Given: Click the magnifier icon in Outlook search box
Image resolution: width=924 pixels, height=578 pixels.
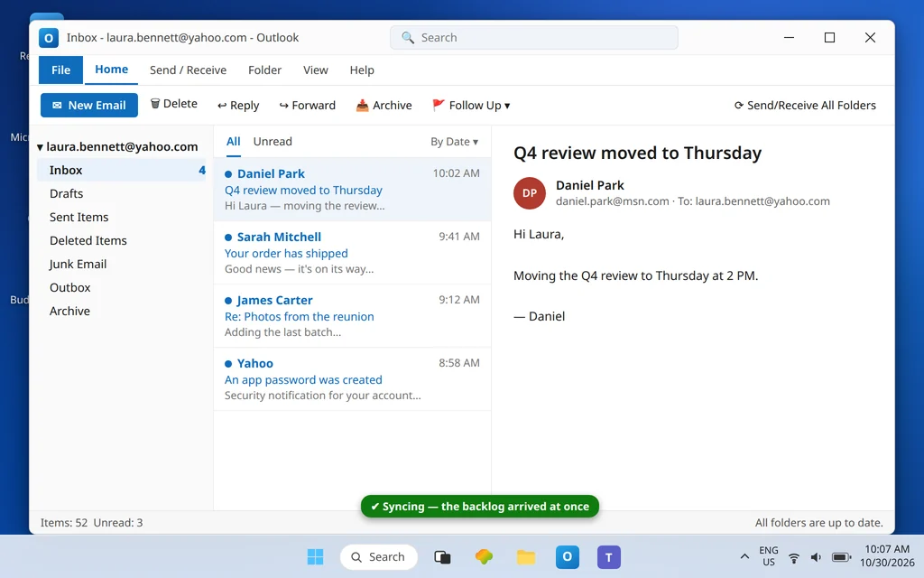Looking at the screenshot, I should (407, 38).
